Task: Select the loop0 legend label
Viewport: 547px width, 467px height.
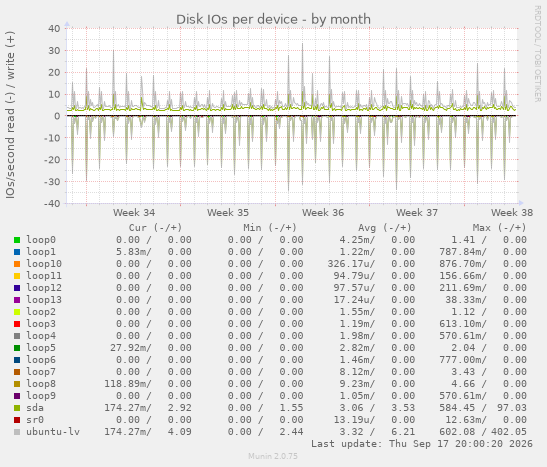Action: [x=41, y=240]
